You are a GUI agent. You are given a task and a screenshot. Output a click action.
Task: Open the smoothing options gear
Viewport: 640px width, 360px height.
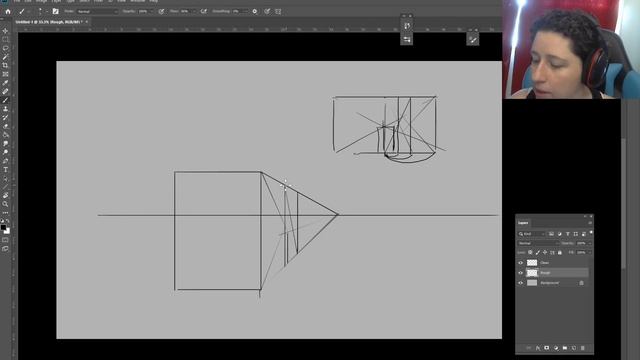(x=255, y=11)
